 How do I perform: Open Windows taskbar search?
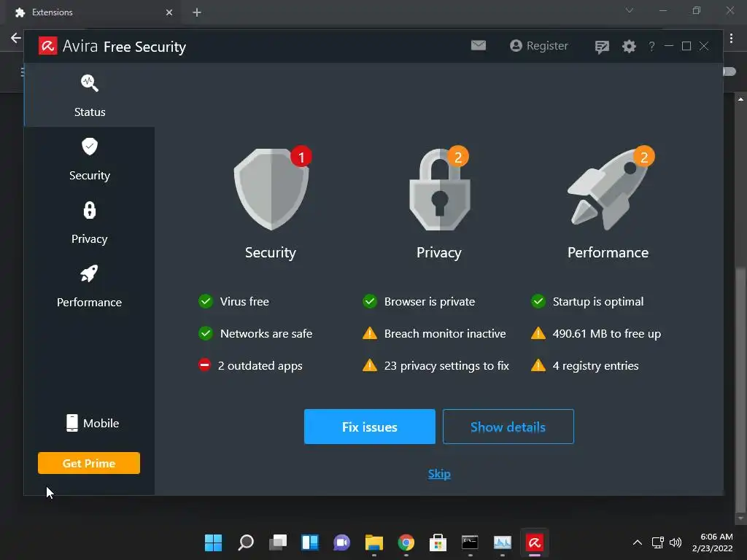pos(246,542)
